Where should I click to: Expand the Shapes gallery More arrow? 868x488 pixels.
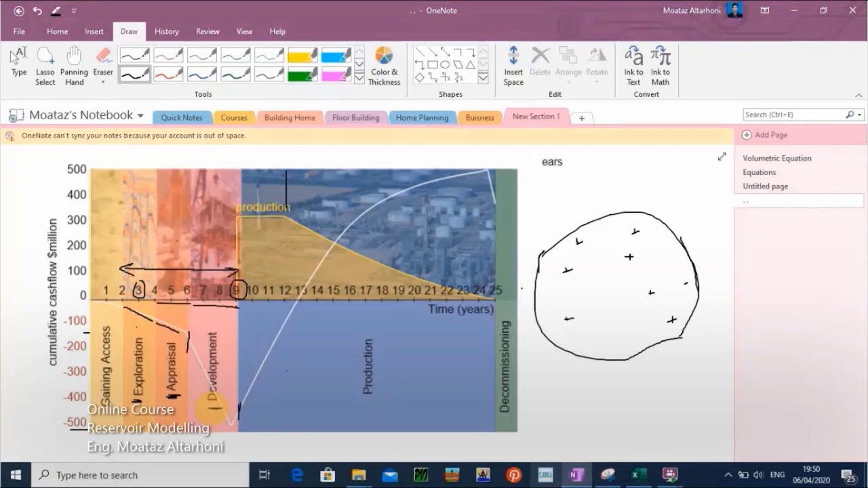(483, 78)
